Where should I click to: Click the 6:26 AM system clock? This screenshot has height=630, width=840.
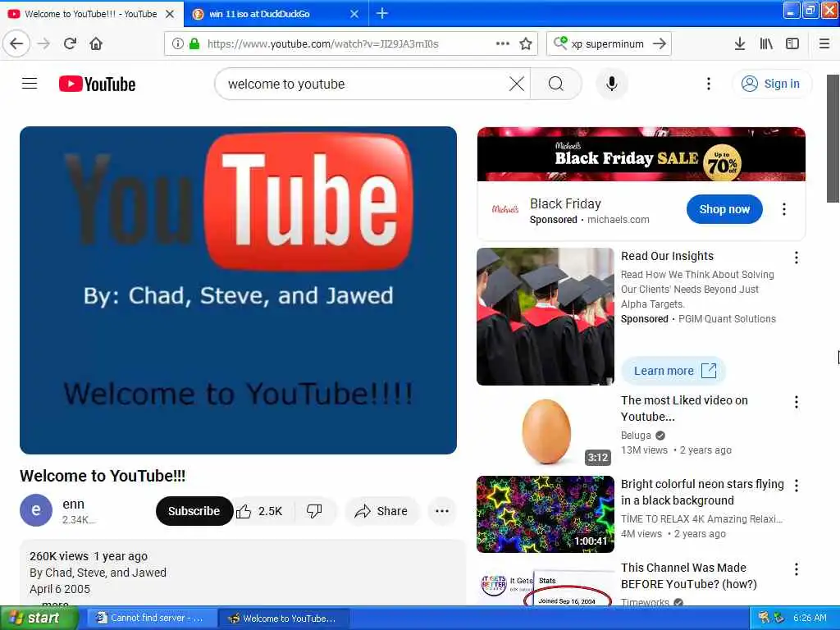(x=810, y=618)
